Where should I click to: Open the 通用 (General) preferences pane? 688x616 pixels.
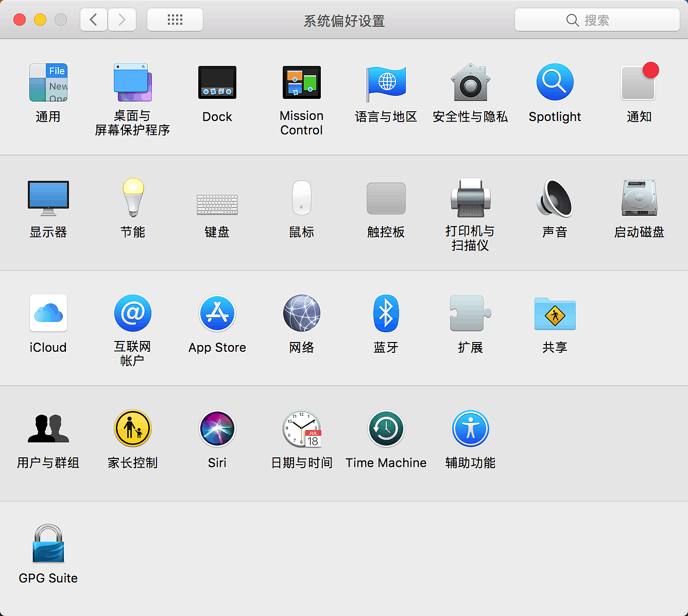pos(48,83)
